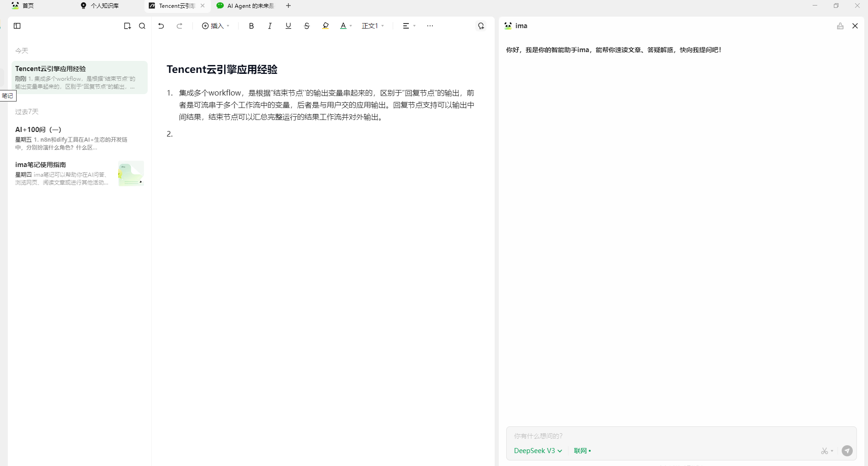Click the note title heading
The height and width of the screenshot is (466, 868).
(222, 69)
